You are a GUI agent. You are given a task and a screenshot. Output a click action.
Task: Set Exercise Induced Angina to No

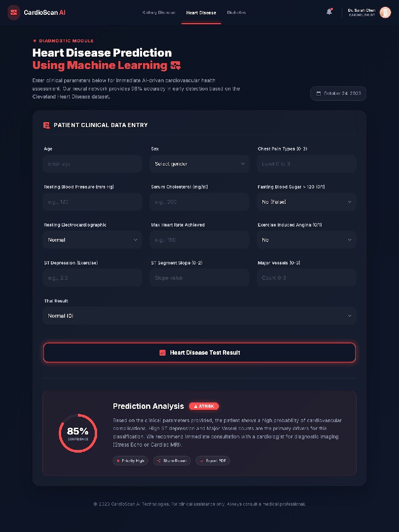click(306, 239)
